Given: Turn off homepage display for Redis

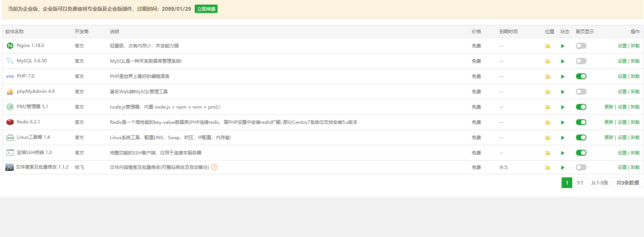Looking at the screenshot, I should coord(581,122).
